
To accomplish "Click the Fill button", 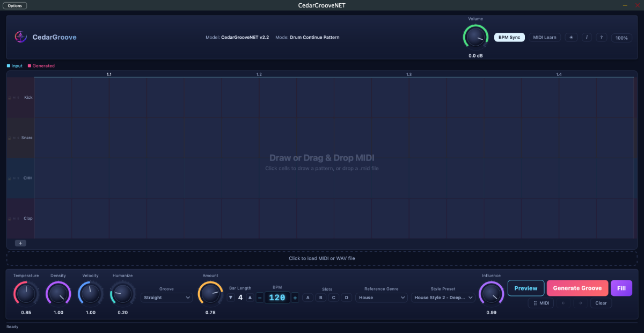I will pyautogui.click(x=621, y=288).
